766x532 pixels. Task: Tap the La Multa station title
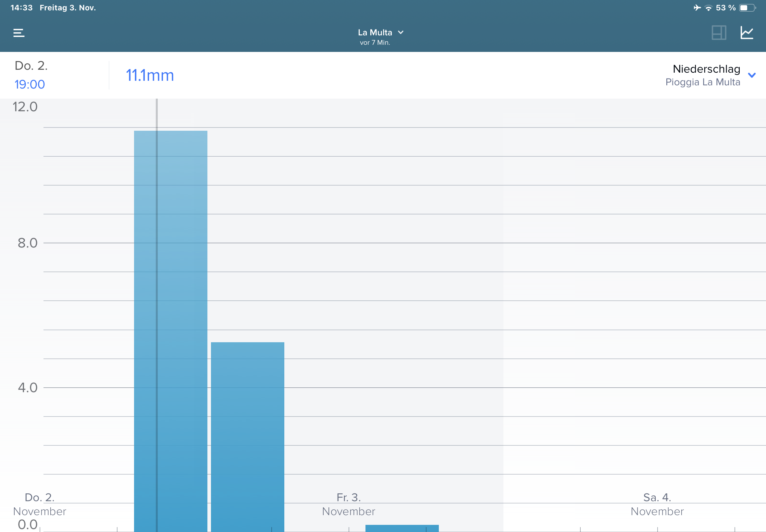[375, 32]
